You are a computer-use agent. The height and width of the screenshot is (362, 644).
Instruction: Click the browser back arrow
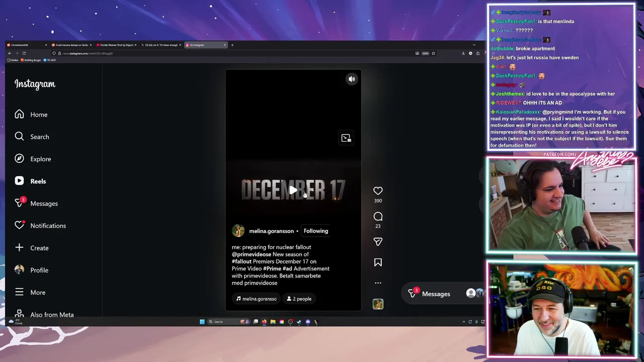(10, 53)
